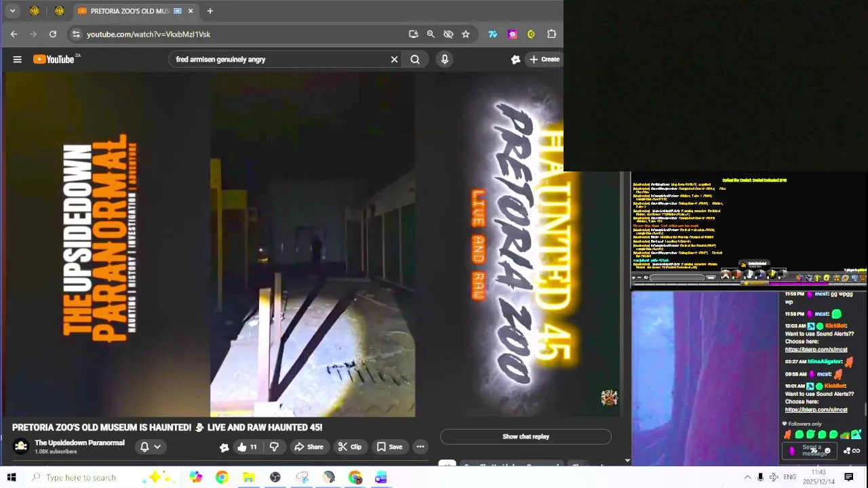868x488 pixels.
Task: Click the Followers only chat label
Action: point(804,424)
